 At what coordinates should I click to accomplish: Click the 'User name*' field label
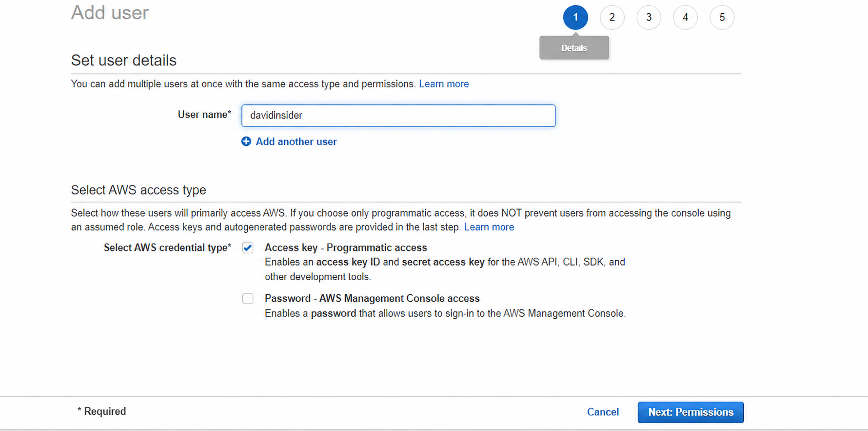click(x=204, y=115)
